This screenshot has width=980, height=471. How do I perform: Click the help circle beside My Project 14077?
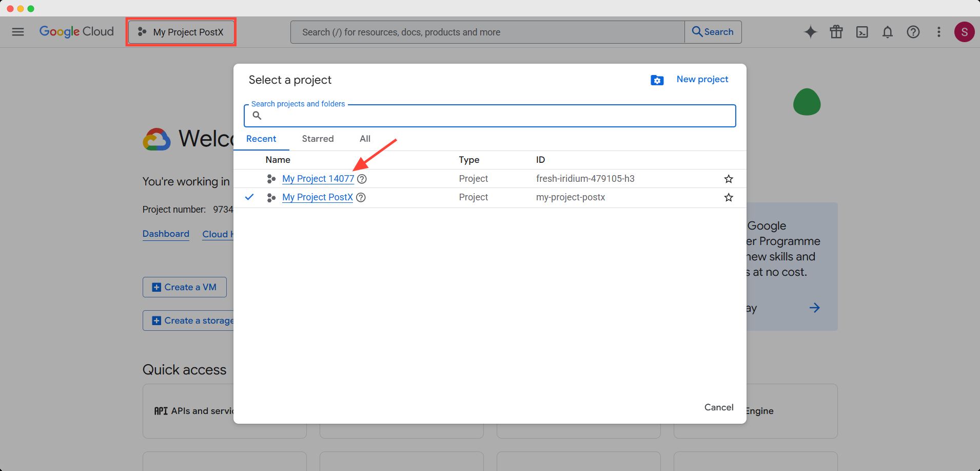point(362,179)
